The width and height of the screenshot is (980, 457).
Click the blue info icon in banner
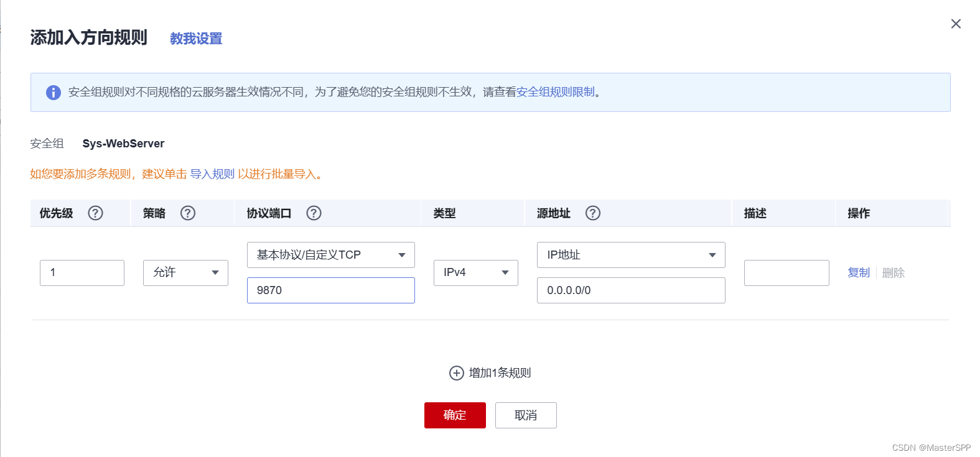point(54,93)
